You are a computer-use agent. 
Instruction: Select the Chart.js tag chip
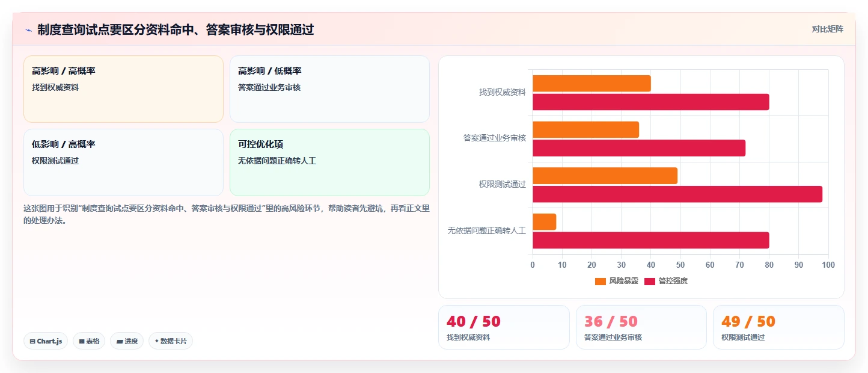[x=46, y=341]
